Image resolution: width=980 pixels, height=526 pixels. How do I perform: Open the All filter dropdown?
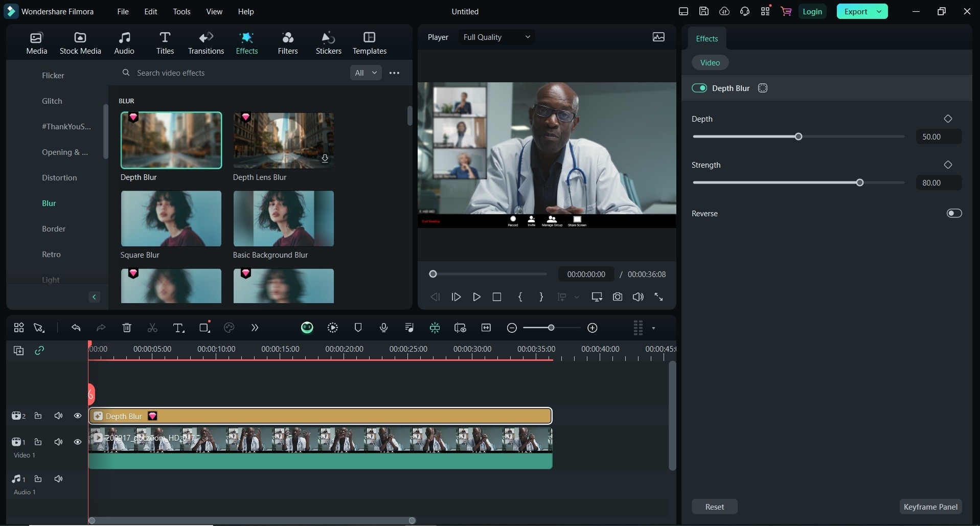point(366,73)
